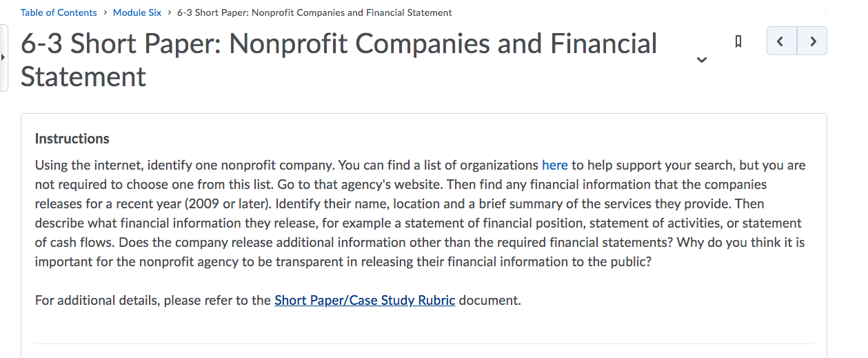Click the Instructions heading
Image resolution: width=868 pixels, height=358 pixels.
[x=72, y=139]
